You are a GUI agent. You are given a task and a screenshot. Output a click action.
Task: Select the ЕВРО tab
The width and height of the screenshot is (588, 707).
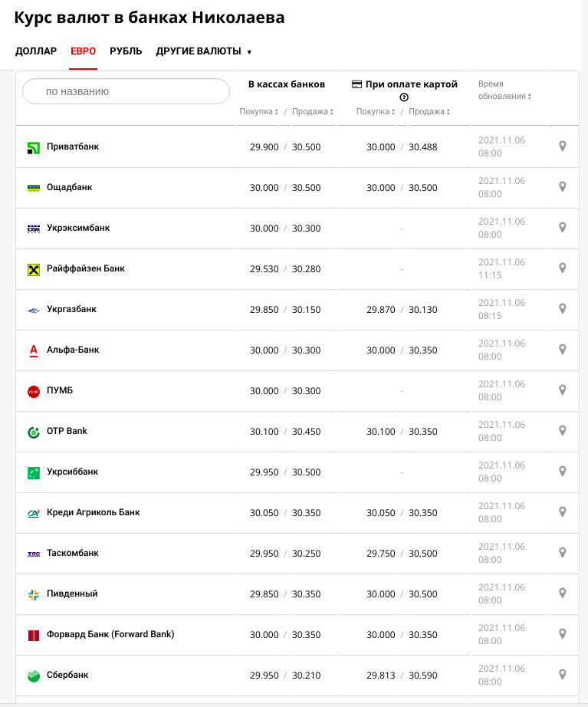(83, 51)
